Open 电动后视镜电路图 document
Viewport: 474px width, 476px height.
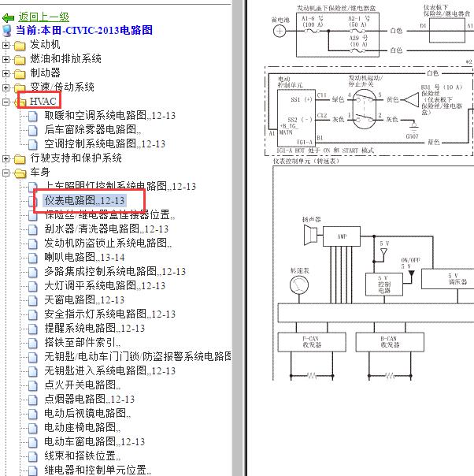[87, 413]
